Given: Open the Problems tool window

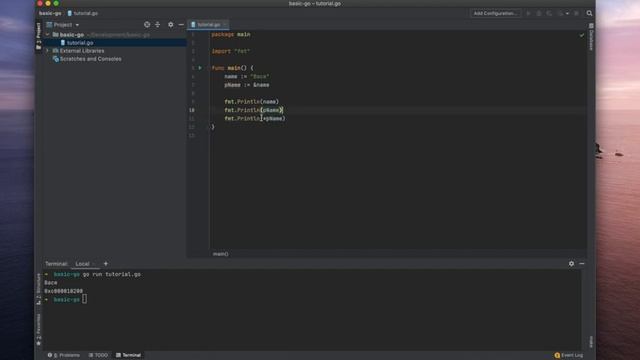Looking at the screenshot, I should pyautogui.click(x=64, y=355).
